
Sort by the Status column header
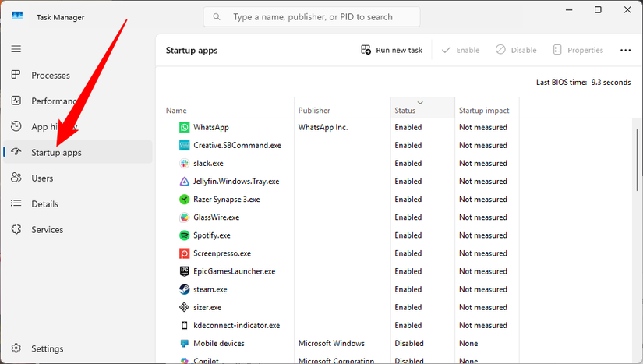click(422, 111)
